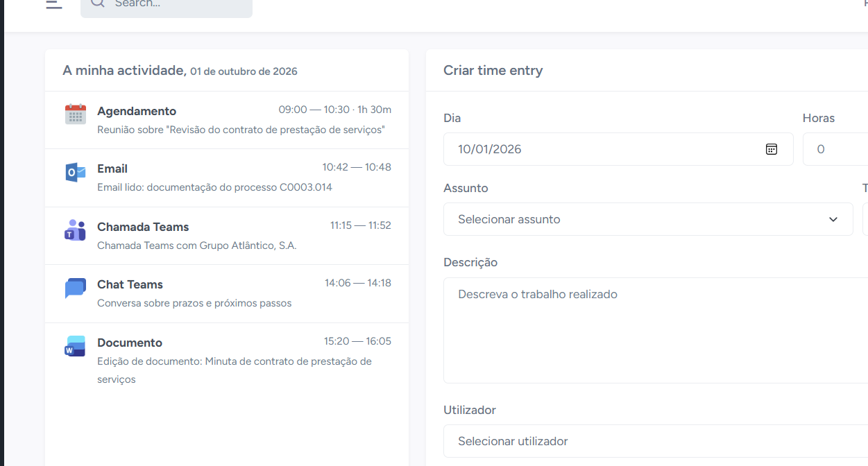
Task: Select the Chamada Teams activity title
Action: [143, 227]
